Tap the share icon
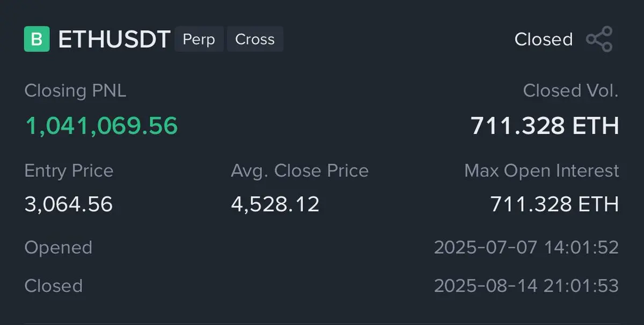The height and width of the screenshot is (325, 644). tap(599, 39)
